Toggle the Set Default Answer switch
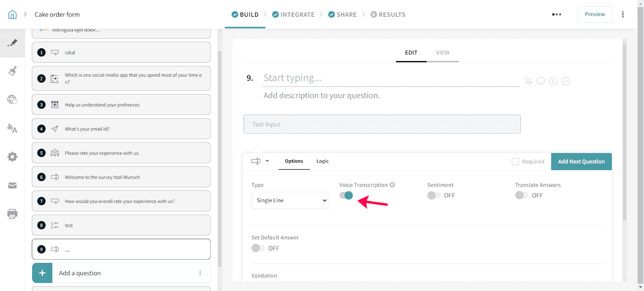This screenshot has width=644, height=291. pyautogui.click(x=258, y=248)
